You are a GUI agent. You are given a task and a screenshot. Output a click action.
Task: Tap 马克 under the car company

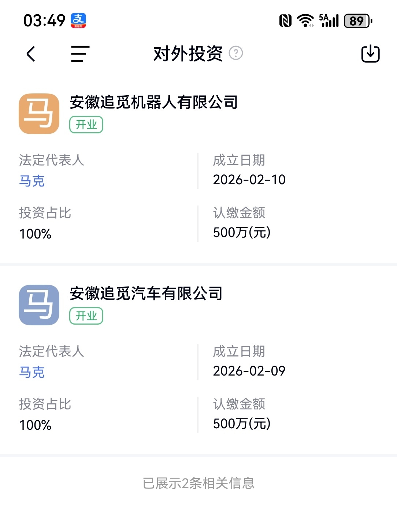[32, 372]
